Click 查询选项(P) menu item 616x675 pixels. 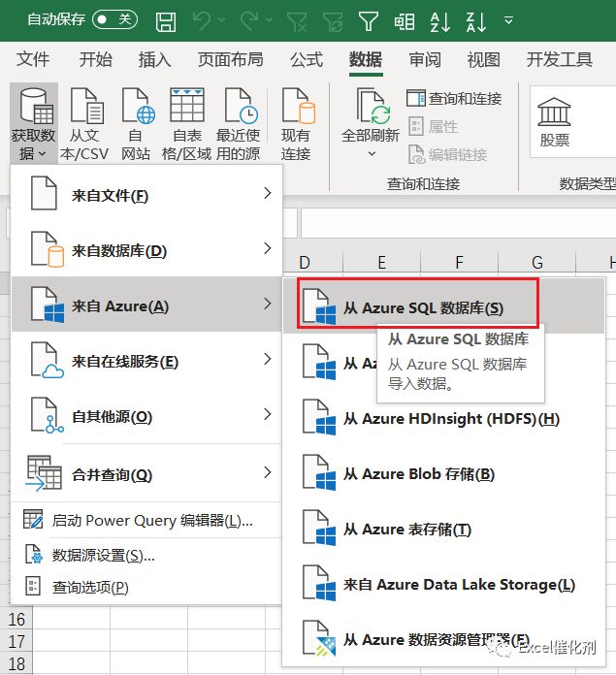pyautogui.click(x=146, y=587)
